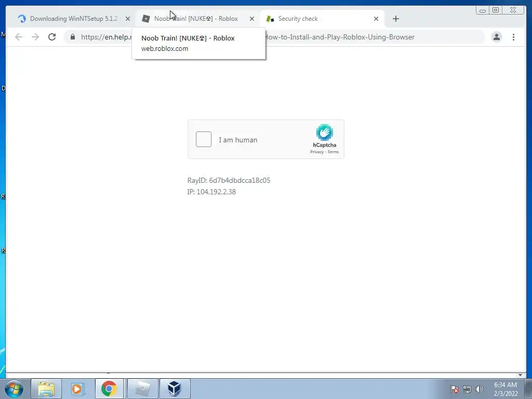Select the IP: 104.192.2.38 text
This screenshot has width=532, height=399.
pyautogui.click(x=211, y=192)
